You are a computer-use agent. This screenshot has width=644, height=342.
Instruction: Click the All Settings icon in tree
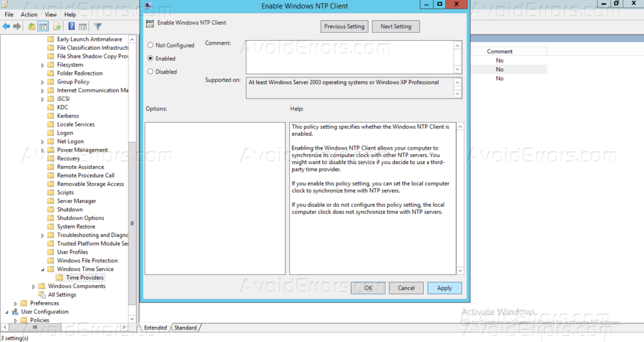(x=42, y=294)
